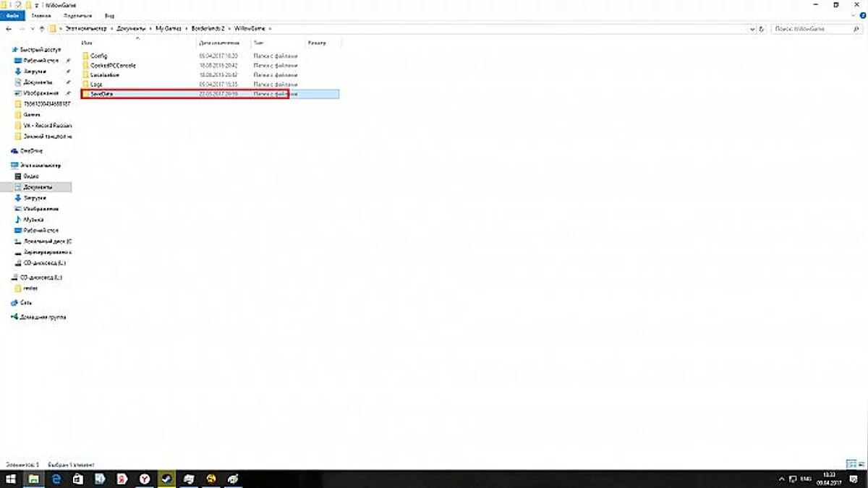Screen dimensions: 868x488
Task: Click 'My Games' in the address path
Action: (167, 28)
